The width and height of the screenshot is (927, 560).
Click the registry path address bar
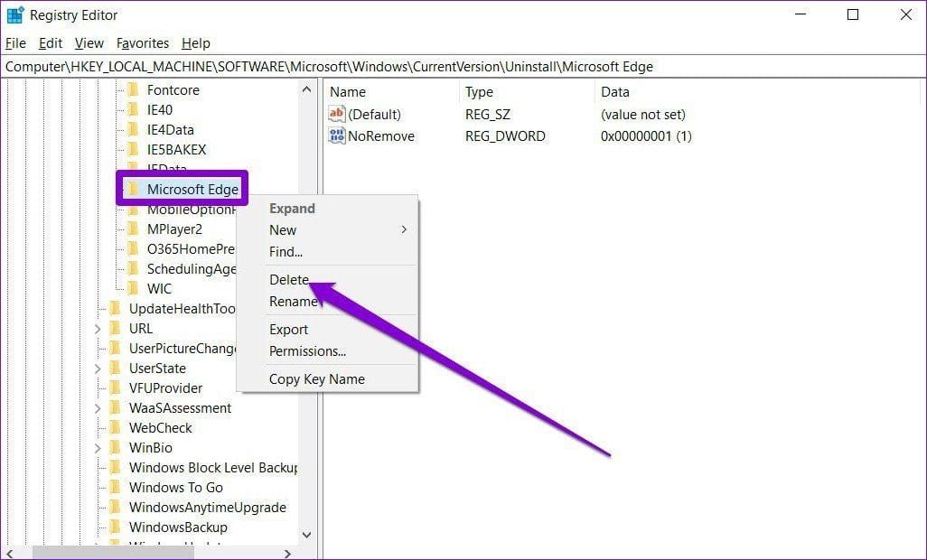(x=463, y=67)
